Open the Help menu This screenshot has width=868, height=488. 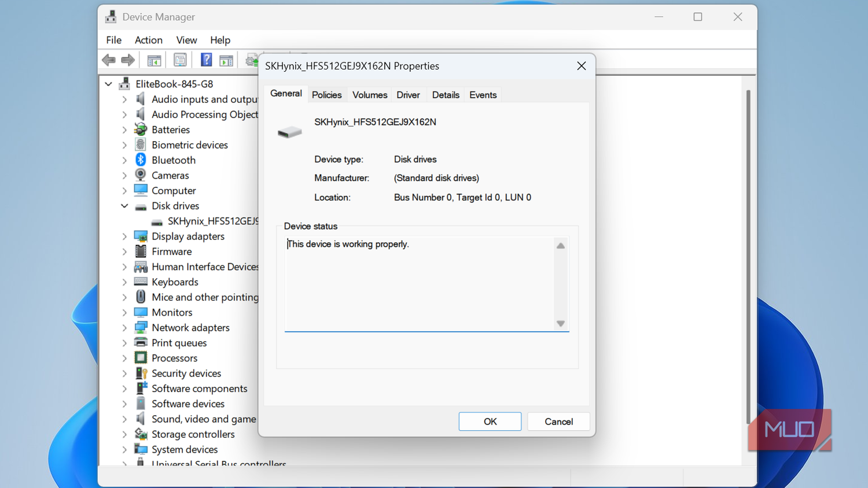[x=220, y=40]
